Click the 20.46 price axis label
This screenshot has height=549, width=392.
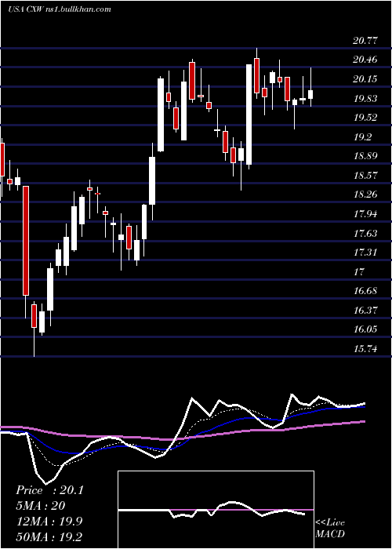365,60
